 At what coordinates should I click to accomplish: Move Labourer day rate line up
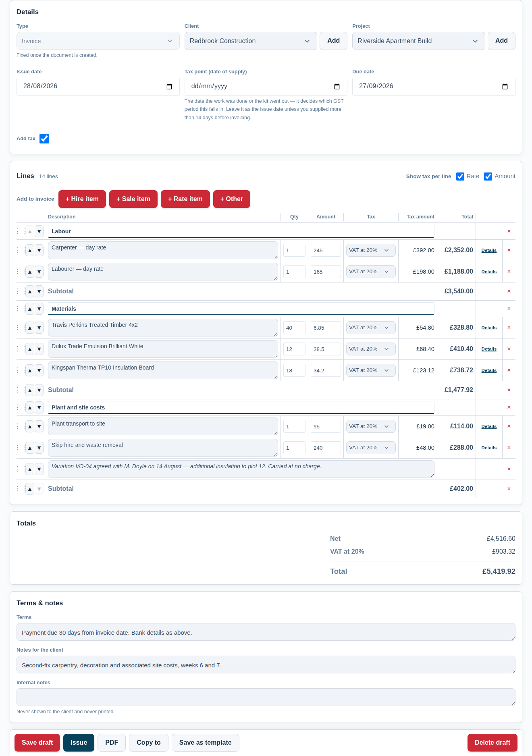pos(30,272)
